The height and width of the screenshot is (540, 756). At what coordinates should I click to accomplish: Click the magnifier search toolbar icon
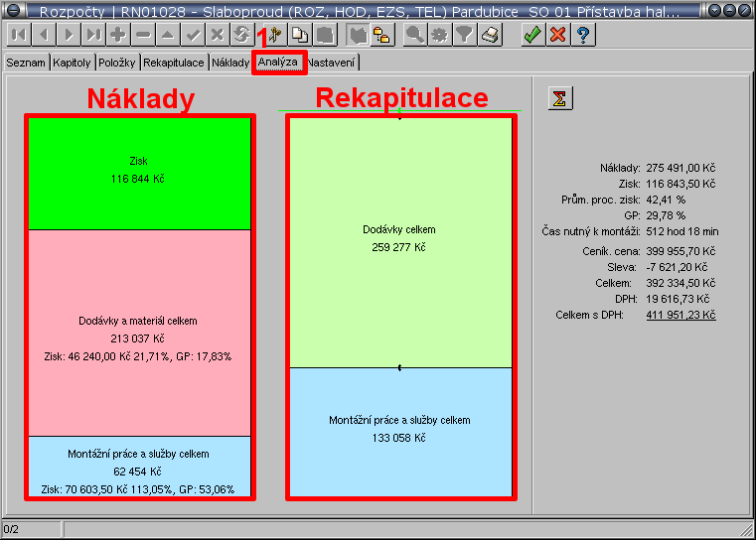(x=414, y=35)
